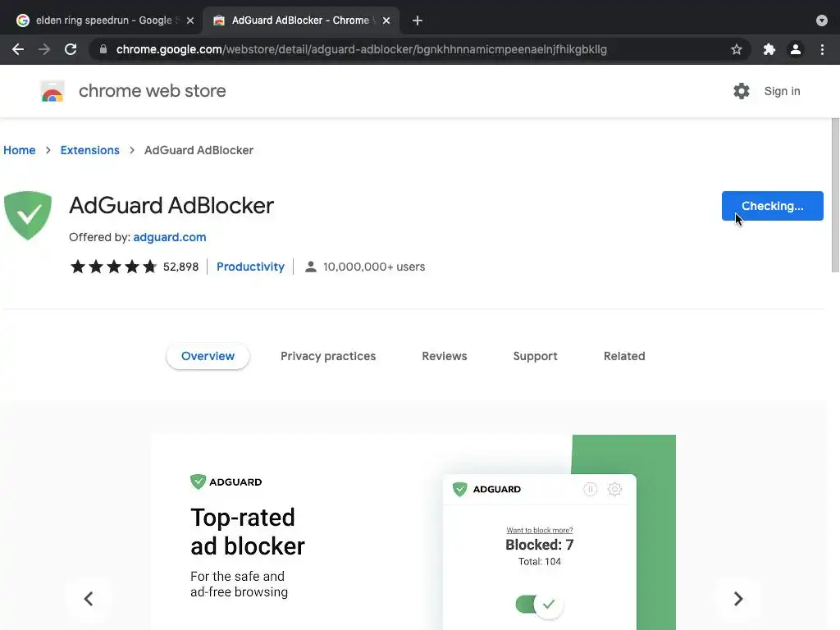Click the gear icon in AdGuard popup preview
Viewport: 840px width, 630px height.
click(x=614, y=489)
